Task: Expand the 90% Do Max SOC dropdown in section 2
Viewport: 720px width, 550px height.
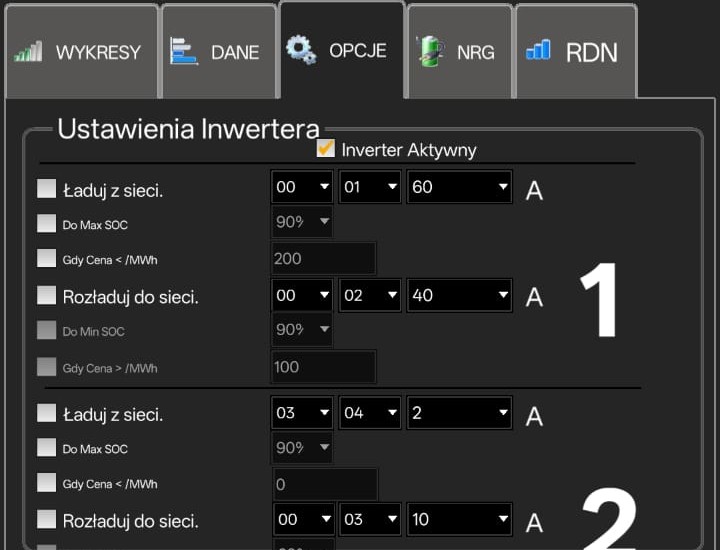Action: [x=302, y=447]
